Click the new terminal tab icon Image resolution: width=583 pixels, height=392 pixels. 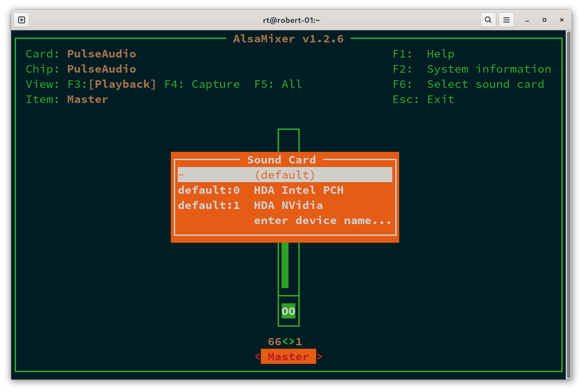point(21,20)
